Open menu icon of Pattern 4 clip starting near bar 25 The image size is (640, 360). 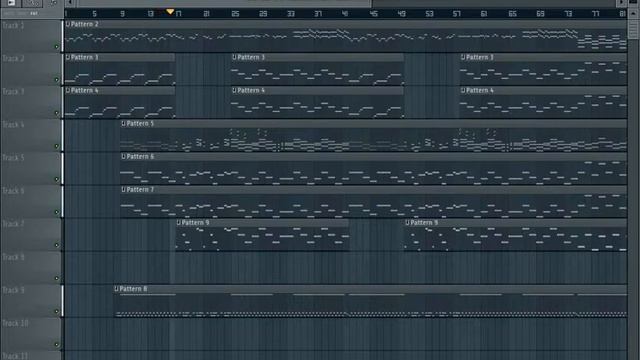[x=234, y=91]
